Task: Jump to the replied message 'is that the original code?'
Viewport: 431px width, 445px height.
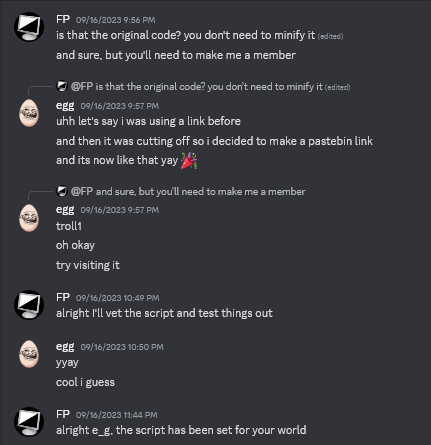Action: (209, 87)
